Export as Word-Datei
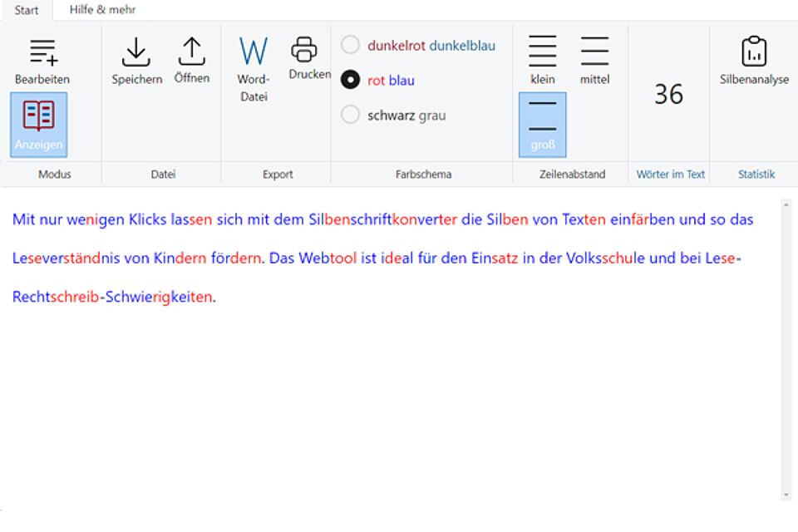This screenshot has width=798, height=532. pyautogui.click(x=254, y=69)
